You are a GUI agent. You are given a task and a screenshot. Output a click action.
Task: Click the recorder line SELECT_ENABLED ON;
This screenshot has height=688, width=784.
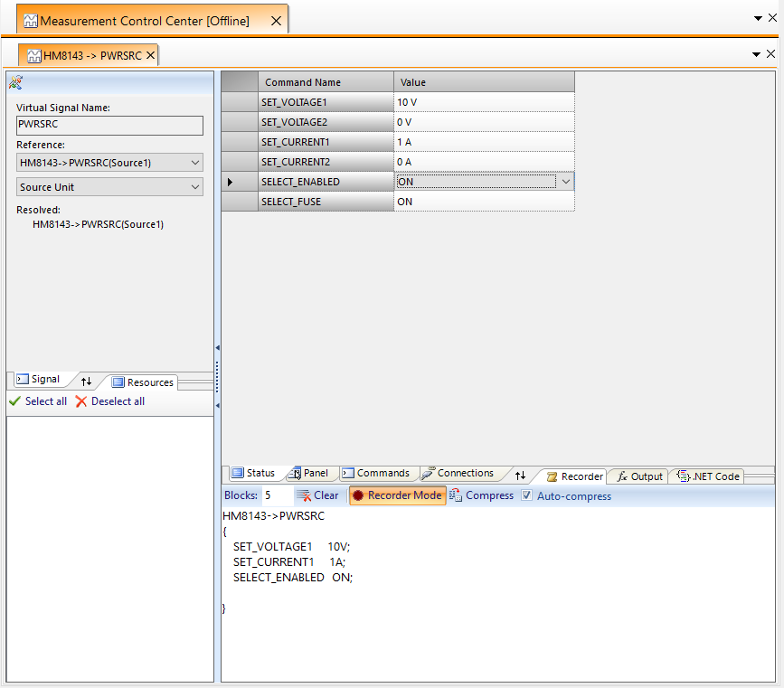pyautogui.click(x=293, y=578)
